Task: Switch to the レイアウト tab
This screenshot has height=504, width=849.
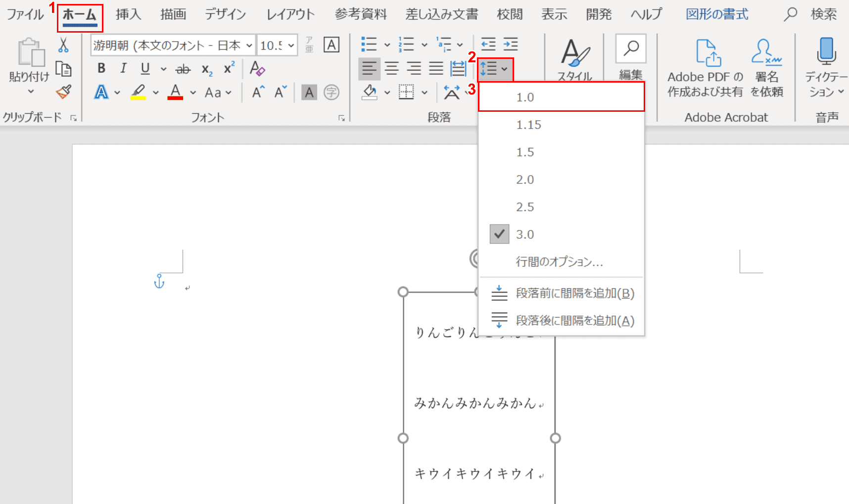Action: (x=290, y=14)
